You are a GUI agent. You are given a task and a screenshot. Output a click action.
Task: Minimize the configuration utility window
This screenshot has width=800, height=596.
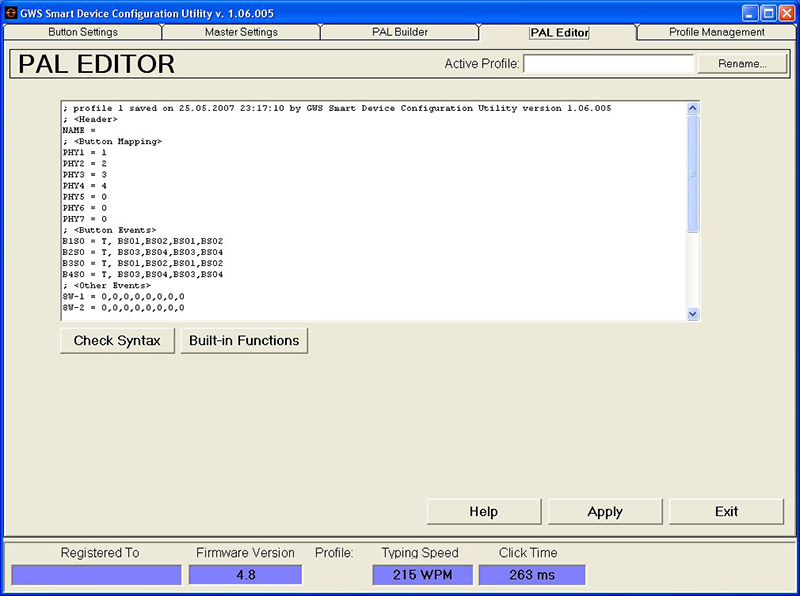750,13
